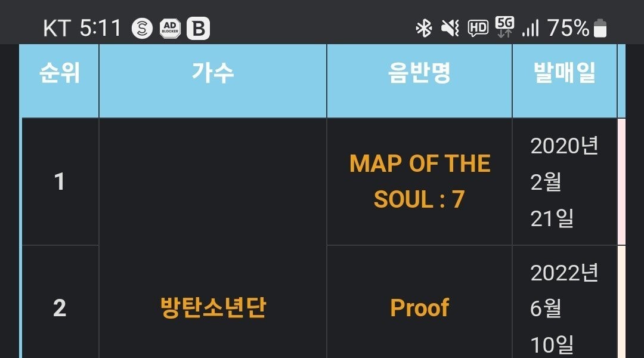Click the 2020년 2월 21일 release date cell
The height and width of the screenshot is (358, 644).
(564, 181)
